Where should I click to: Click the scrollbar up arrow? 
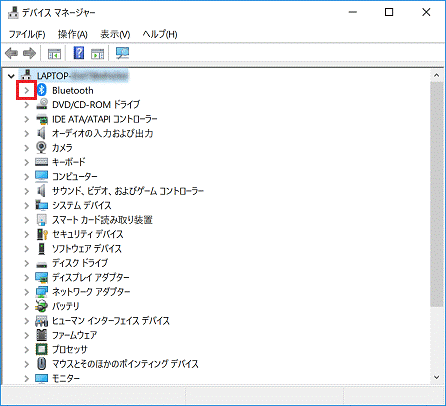click(436, 75)
